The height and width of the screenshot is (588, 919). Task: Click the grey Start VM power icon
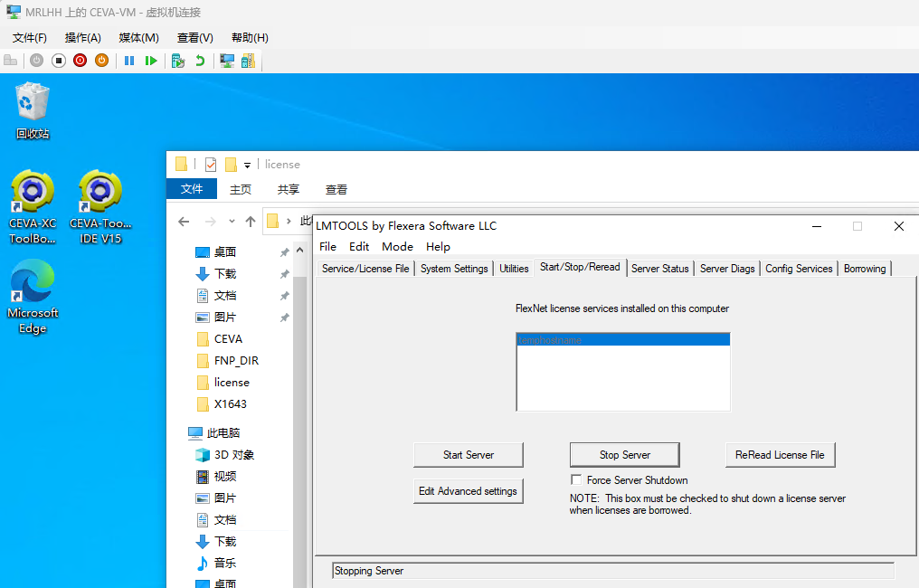36,61
